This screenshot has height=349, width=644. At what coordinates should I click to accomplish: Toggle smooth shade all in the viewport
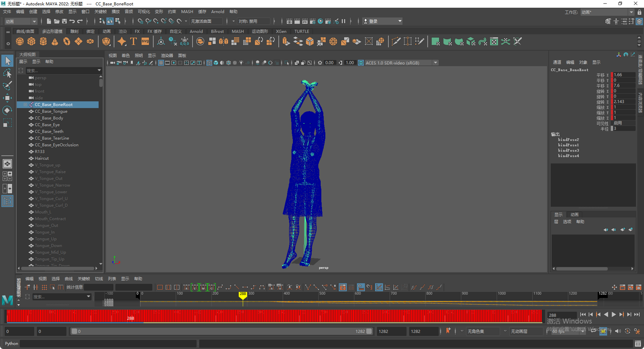point(216,63)
